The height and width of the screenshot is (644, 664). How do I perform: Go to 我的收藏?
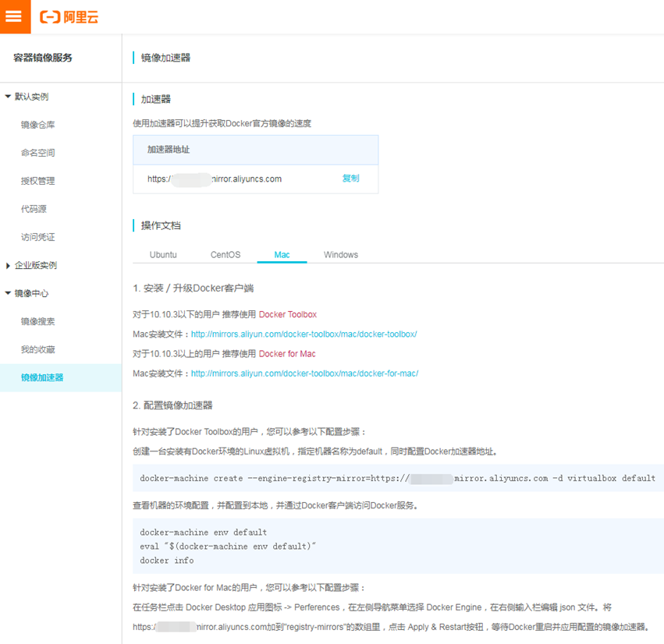coord(37,349)
